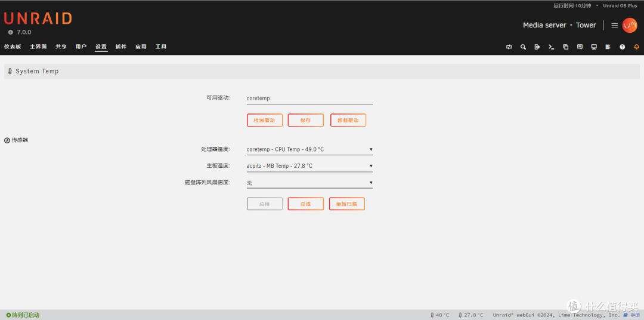The image size is (644, 320).
Task: Open the 用户 users tab
Action: 81,47
